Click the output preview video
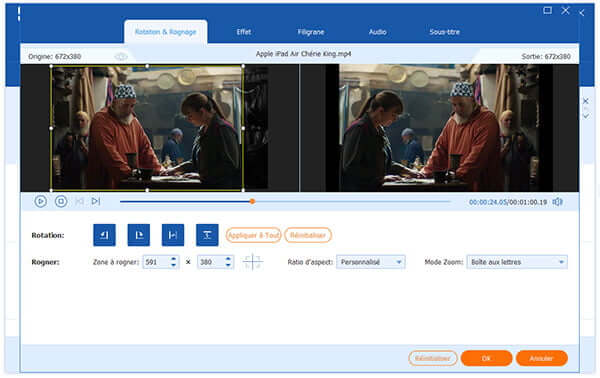 [x=439, y=128]
